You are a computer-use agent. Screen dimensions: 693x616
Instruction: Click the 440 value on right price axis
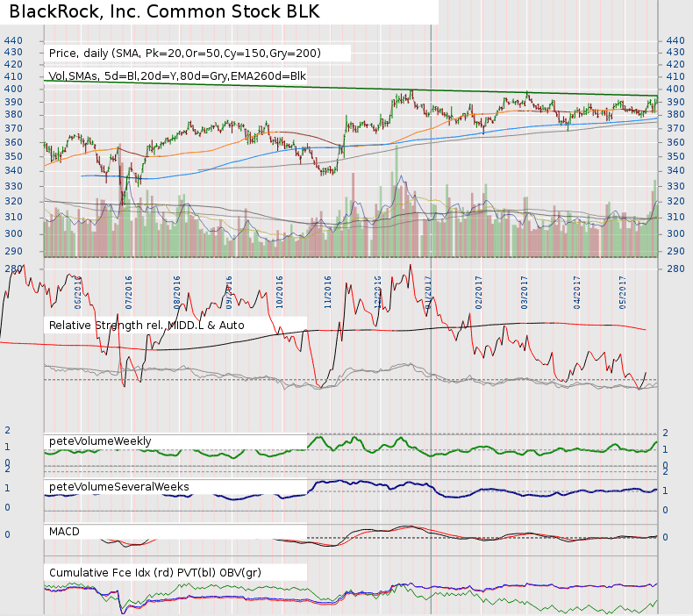[675, 40]
